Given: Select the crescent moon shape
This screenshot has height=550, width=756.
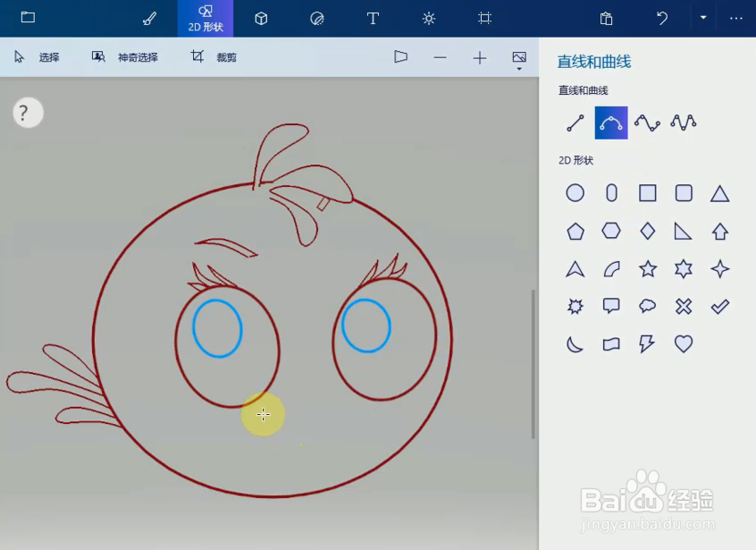Looking at the screenshot, I should tap(575, 344).
